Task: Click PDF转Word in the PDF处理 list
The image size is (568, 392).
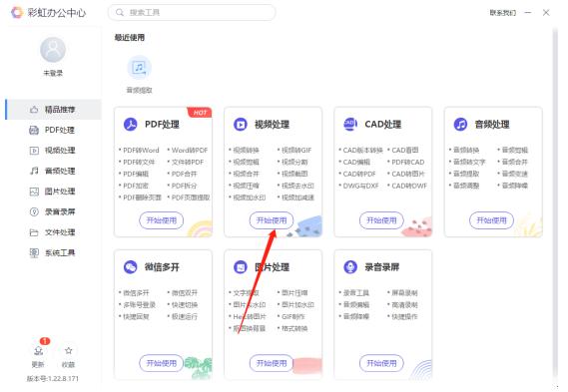Action: point(142,151)
